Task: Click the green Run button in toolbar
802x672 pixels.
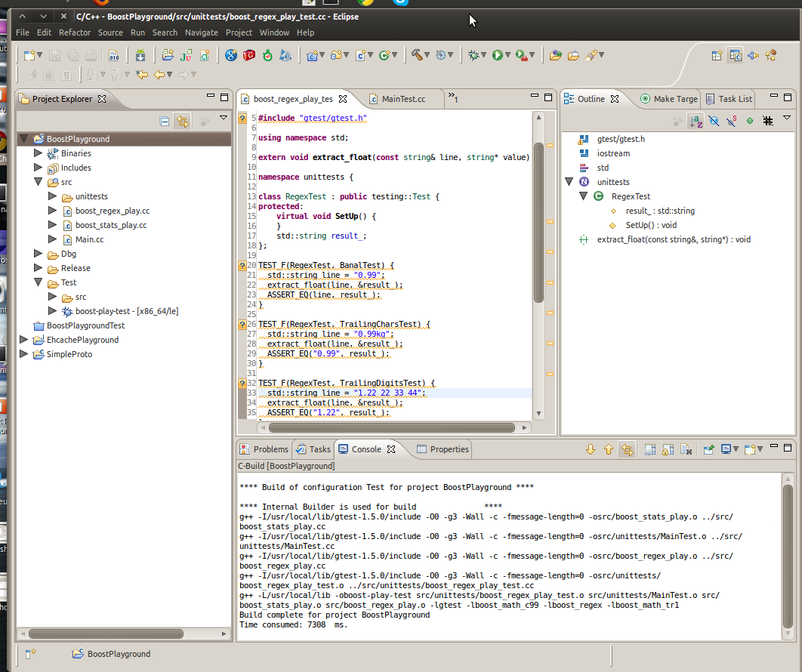Action: click(497, 55)
